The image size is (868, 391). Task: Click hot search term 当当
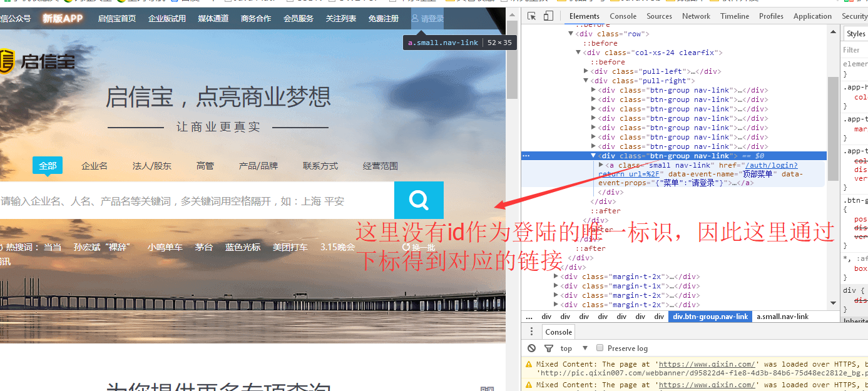[x=53, y=247]
